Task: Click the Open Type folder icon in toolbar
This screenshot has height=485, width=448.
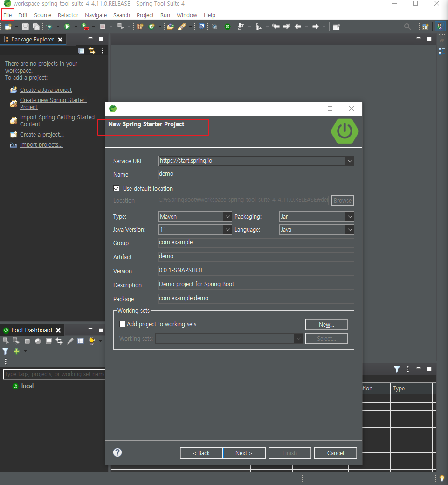Action: click(171, 27)
